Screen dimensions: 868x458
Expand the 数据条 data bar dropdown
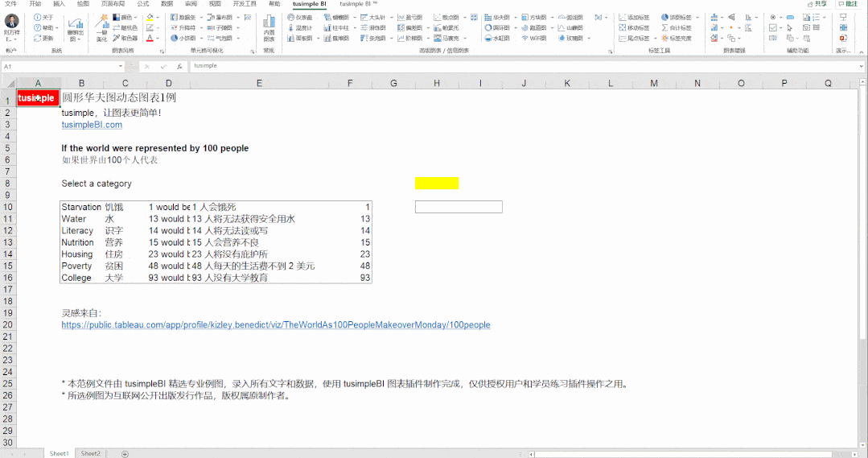point(201,17)
